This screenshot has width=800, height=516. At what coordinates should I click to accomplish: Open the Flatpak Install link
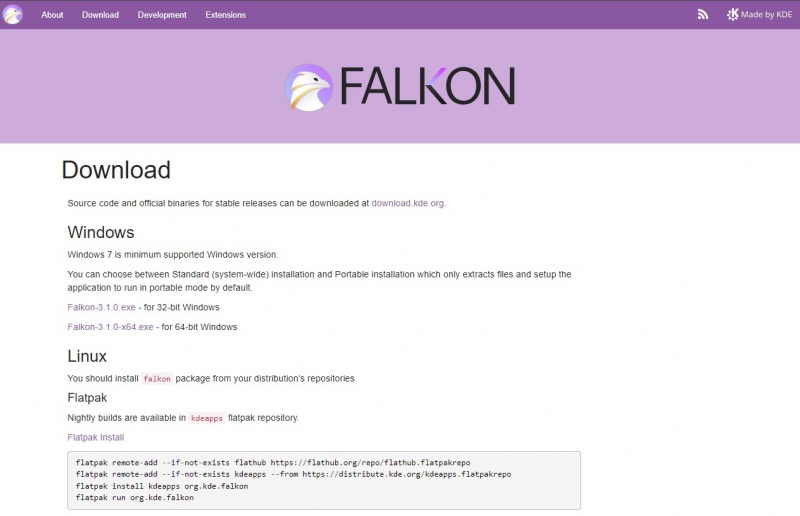95,438
